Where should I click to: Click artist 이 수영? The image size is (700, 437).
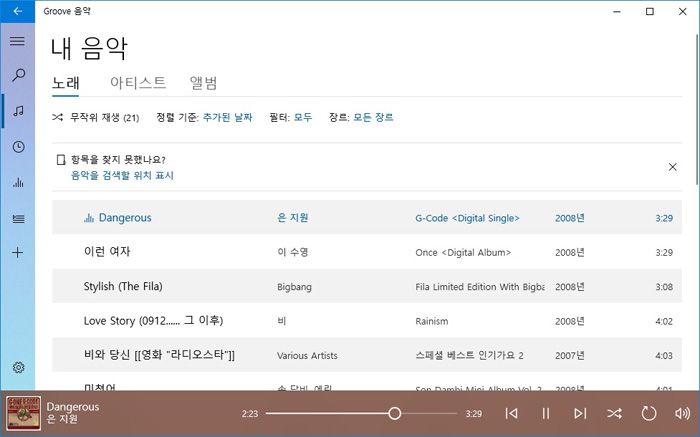pyautogui.click(x=293, y=252)
